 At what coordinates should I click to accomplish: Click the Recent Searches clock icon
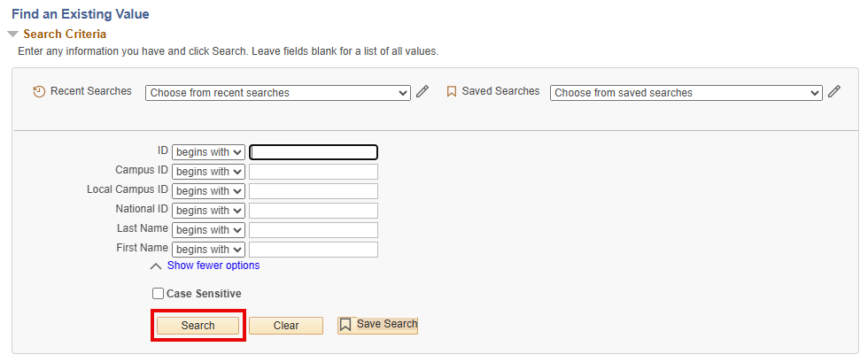click(x=39, y=92)
